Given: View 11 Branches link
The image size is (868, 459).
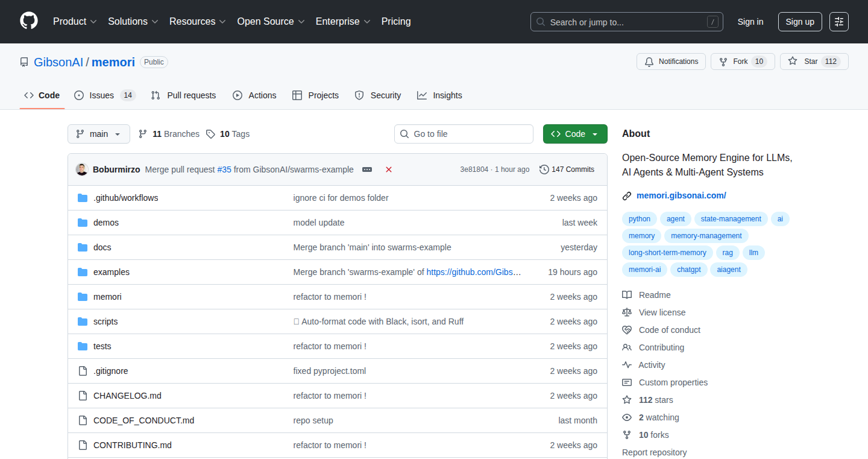Looking at the screenshot, I should [169, 134].
